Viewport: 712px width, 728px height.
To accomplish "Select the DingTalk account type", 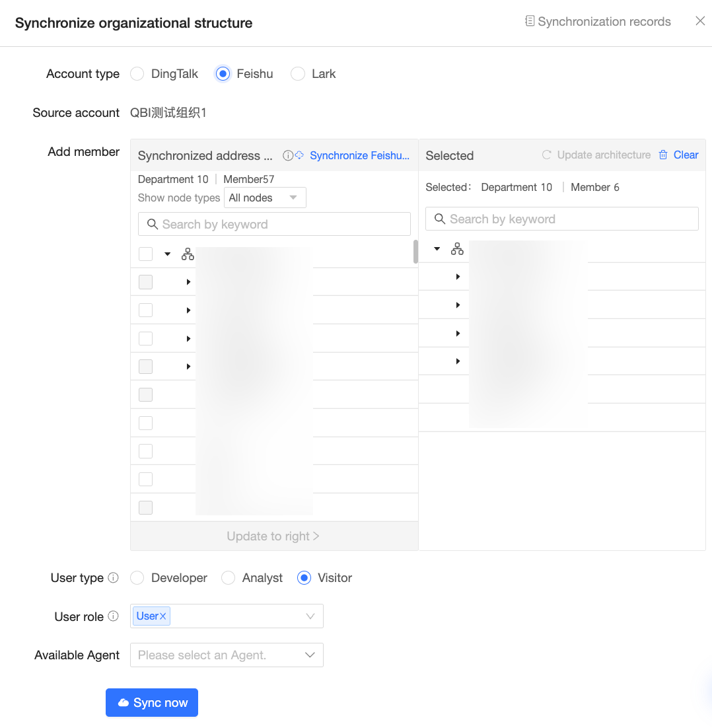I will (x=137, y=74).
